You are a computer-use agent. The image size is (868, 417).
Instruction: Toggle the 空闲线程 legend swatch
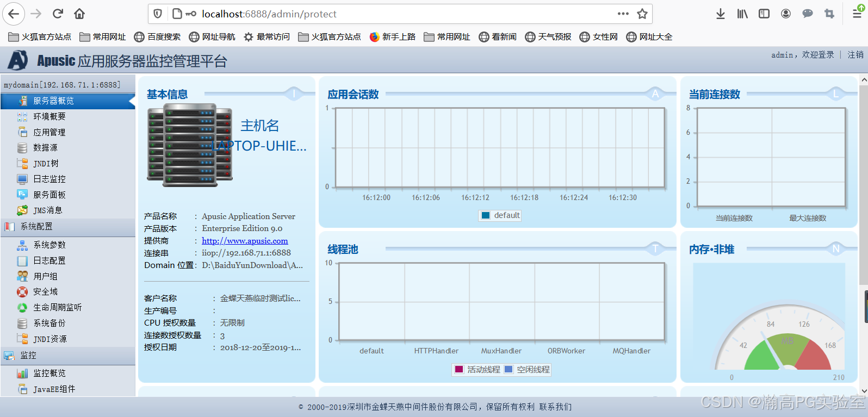tap(509, 369)
